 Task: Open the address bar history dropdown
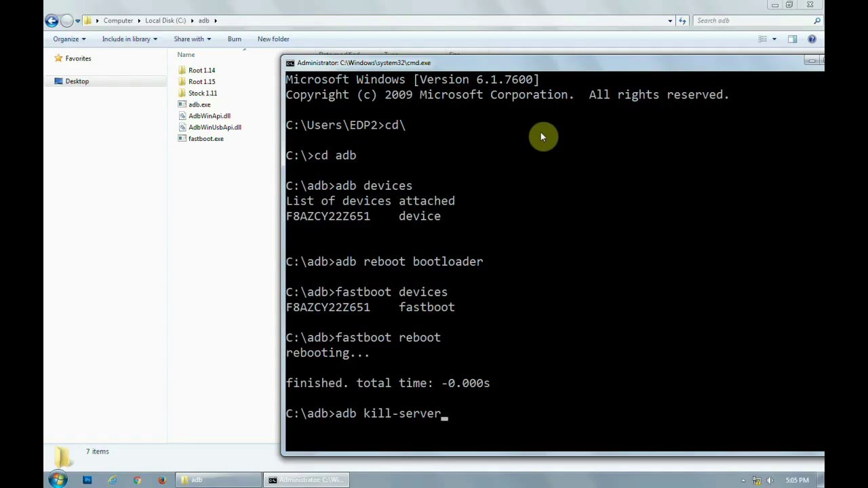pyautogui.click(x=670, y=20)
